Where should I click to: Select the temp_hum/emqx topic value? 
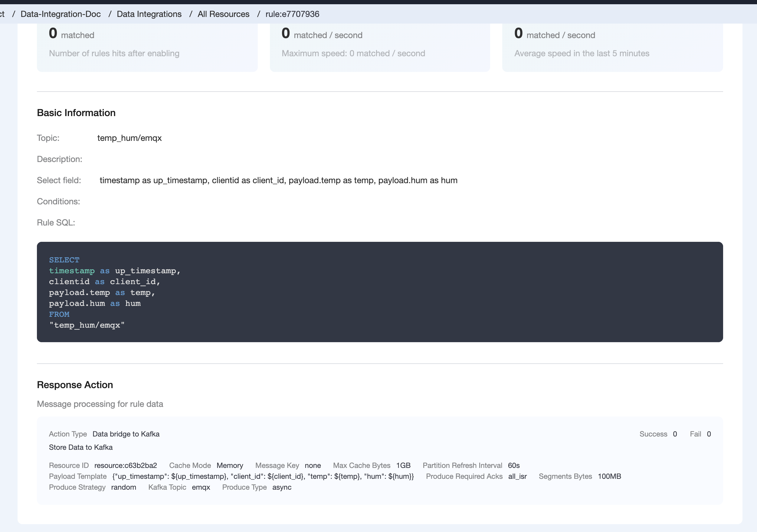(x=129, y=138)
